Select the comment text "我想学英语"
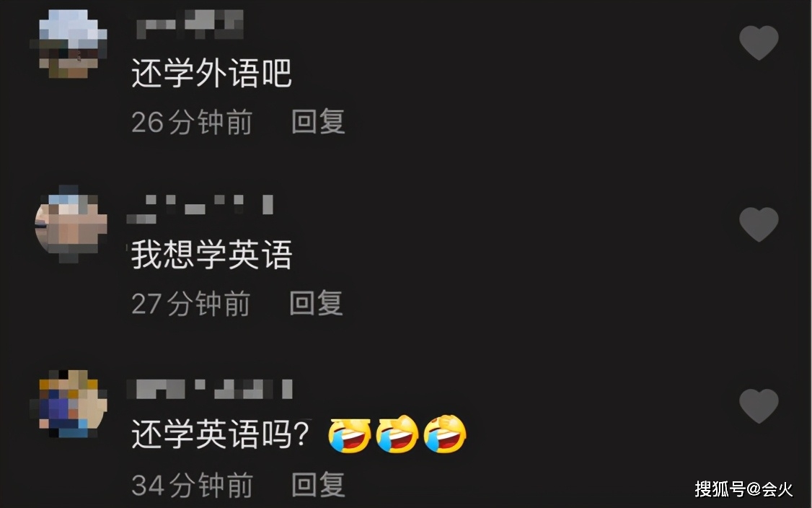Screen dimensions: 812x508 [x=211, y=254]
